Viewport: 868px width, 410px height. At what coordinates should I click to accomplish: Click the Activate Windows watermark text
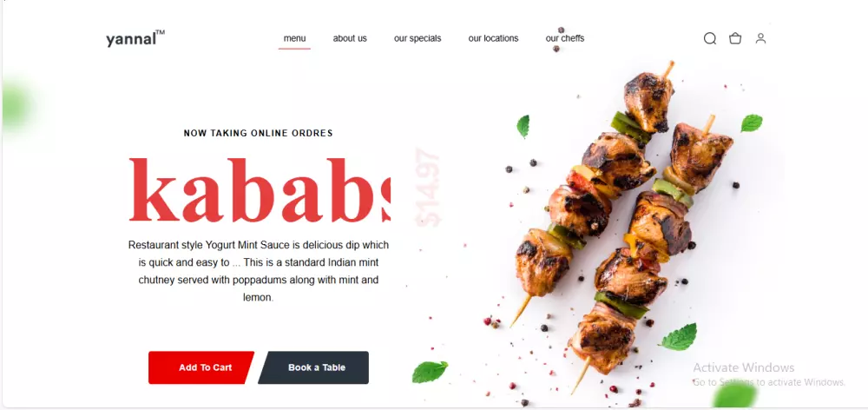(x=744, y=367)
